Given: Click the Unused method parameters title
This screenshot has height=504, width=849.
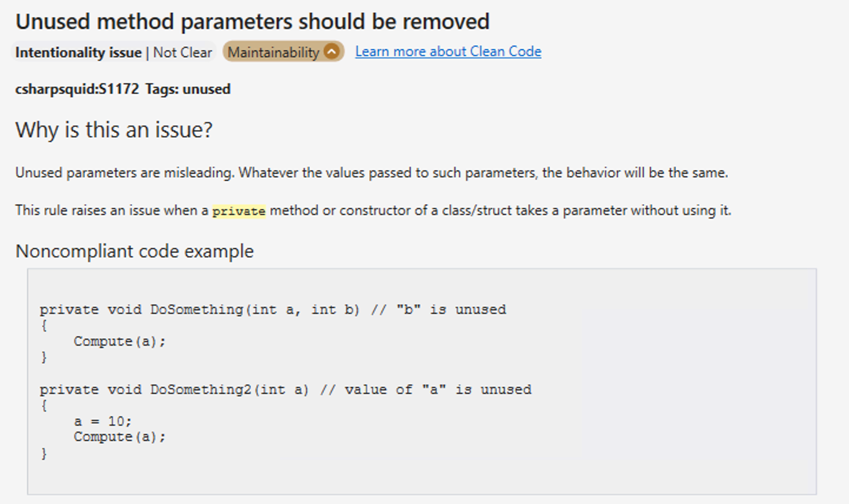Looking at the screenshot, I should 252,21.
